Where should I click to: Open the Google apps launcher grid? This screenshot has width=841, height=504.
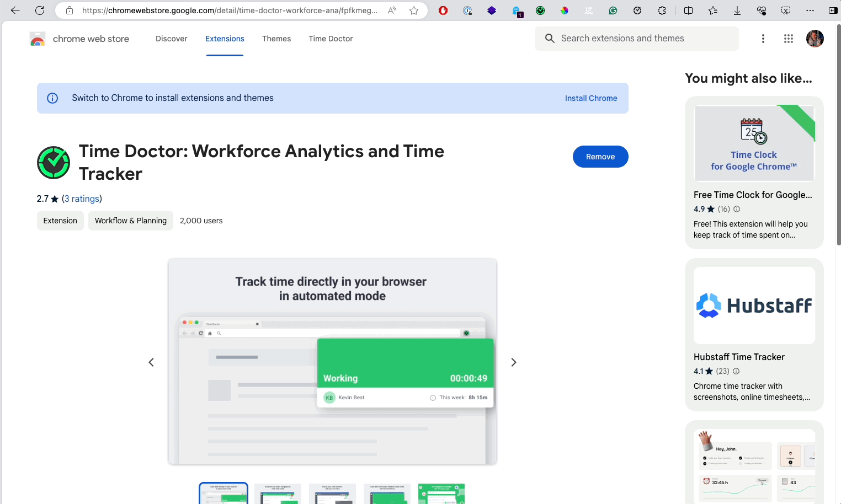(788, 39)
